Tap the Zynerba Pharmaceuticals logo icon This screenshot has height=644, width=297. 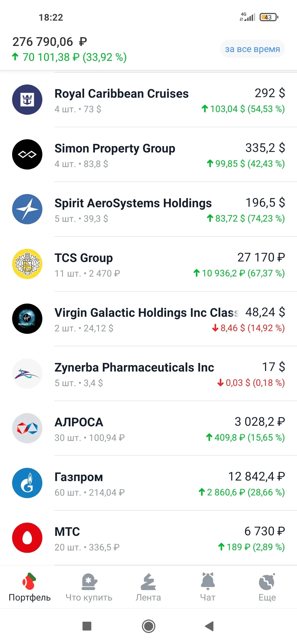[27, 373]
